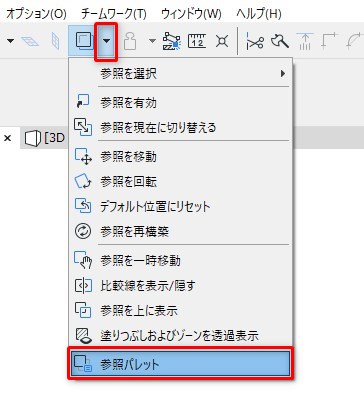Viewport: 364px width, 397px height.
Task: Toggle 塗りつぶしおよびゾーンを透過表示 option
Action: tap(180, 335)
